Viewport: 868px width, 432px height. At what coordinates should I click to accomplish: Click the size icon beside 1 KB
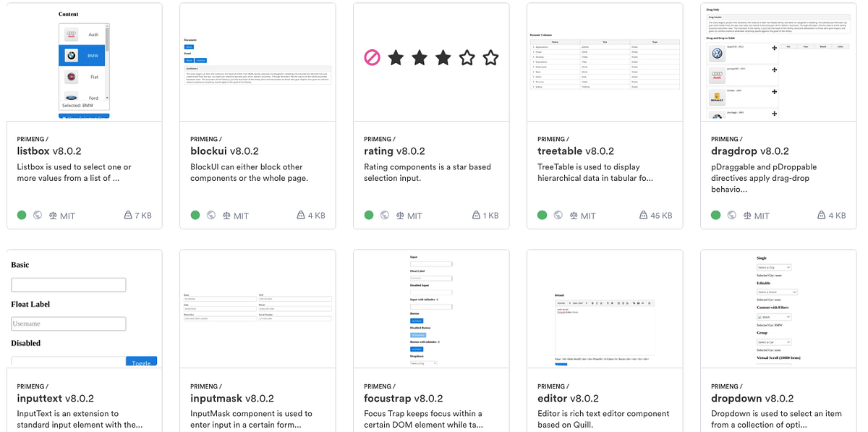point(476,216)
